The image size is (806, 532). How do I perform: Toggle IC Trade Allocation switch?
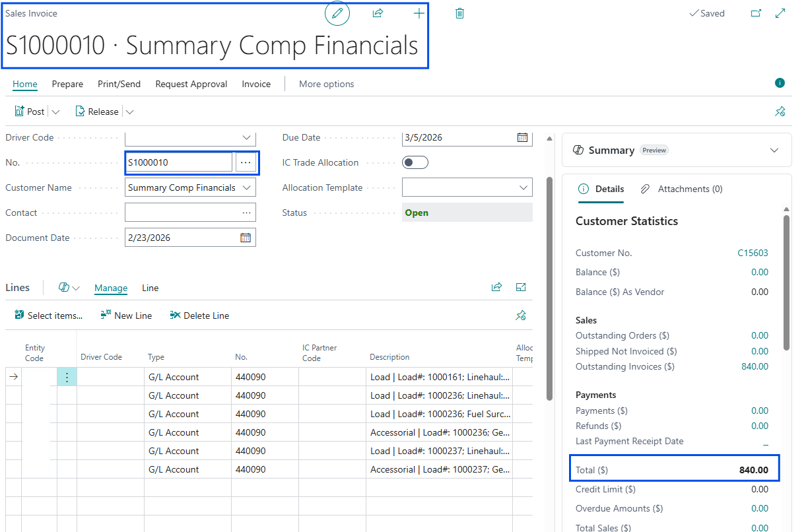pyautogui.click(x=415, y=162)
